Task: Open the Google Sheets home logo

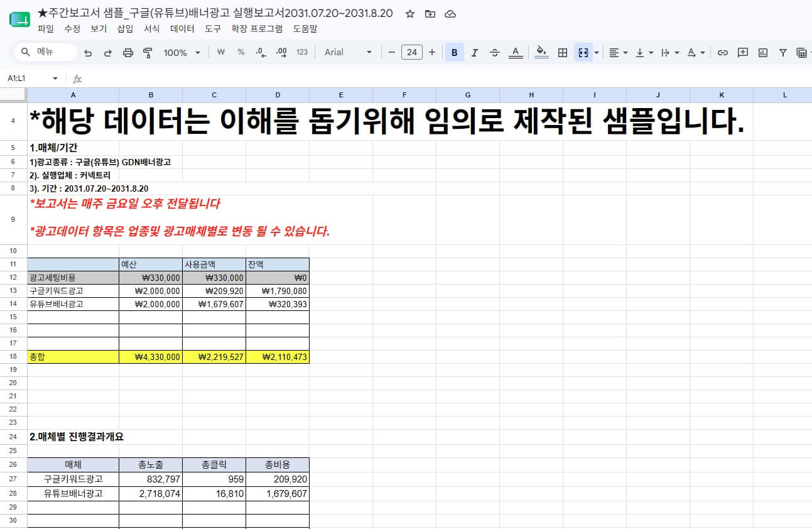Action: click(x=19, y=19)
